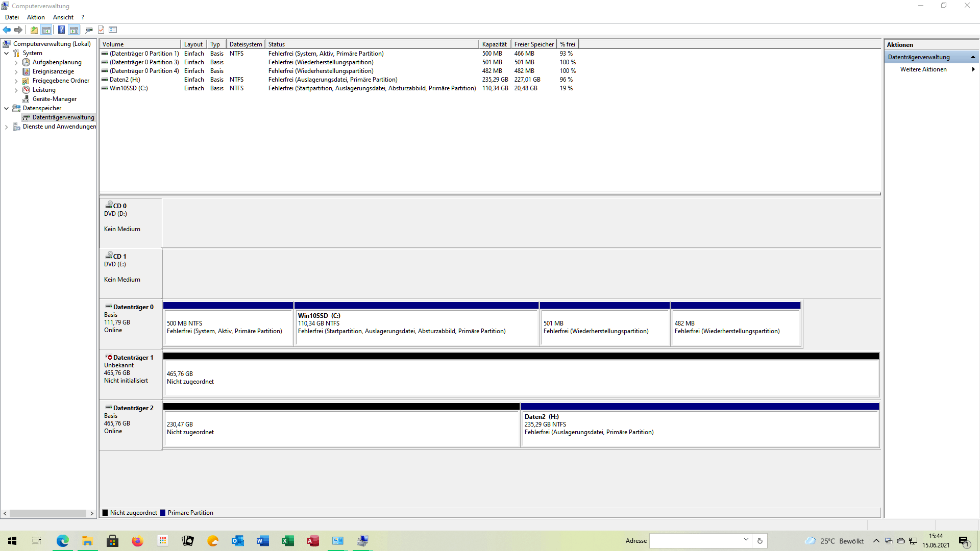Click the Up one level folder icon

[x=34, y=30]
